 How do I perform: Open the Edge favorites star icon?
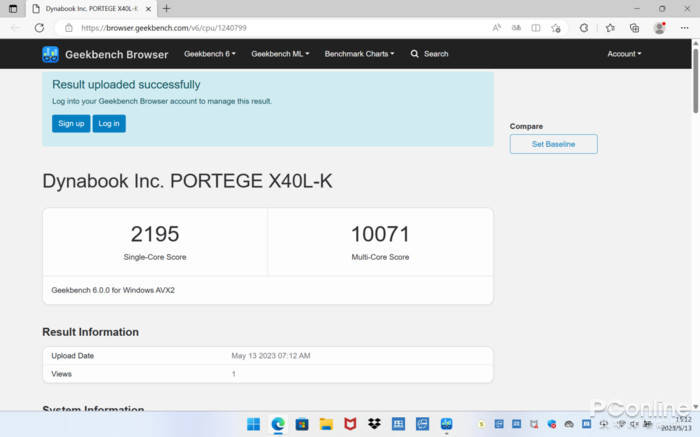(x=610, y=28)
